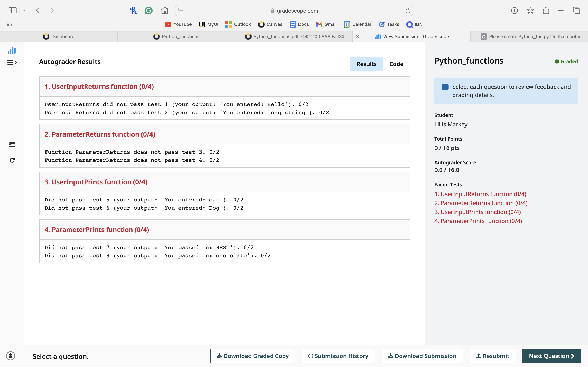Bookmark page with the star icon
The image size is (588, 367).
[530, 10]
